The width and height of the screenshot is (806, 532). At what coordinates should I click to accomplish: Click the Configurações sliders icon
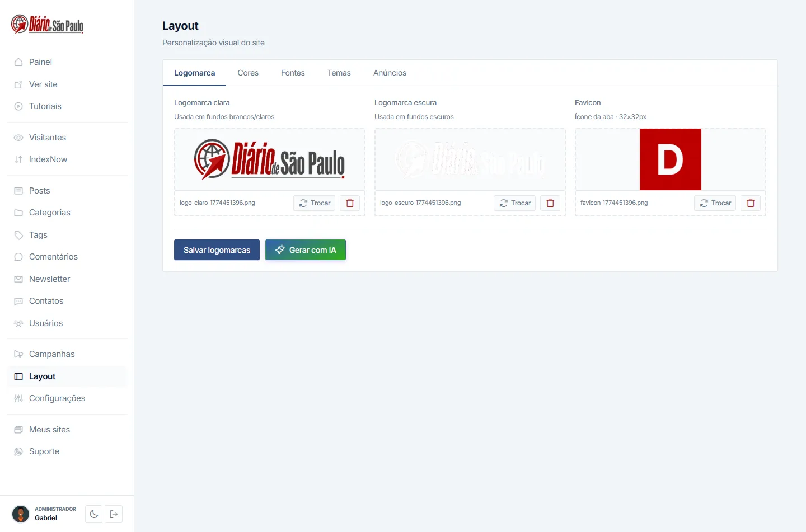(x=18, y=398)
